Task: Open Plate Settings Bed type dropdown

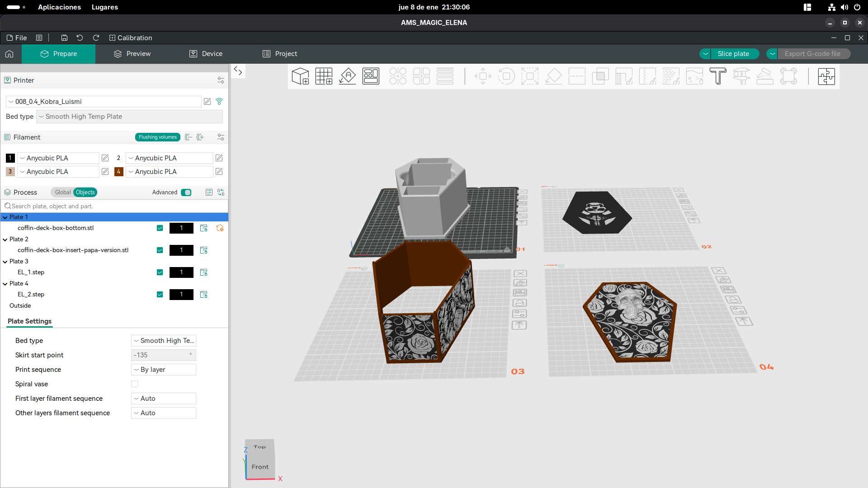Action: [x=164, y=341]
